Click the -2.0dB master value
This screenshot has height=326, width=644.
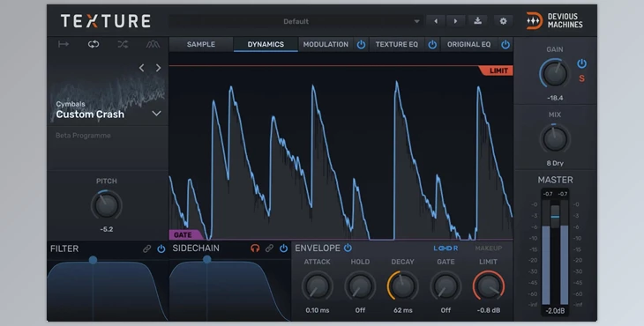click(555, 311)
